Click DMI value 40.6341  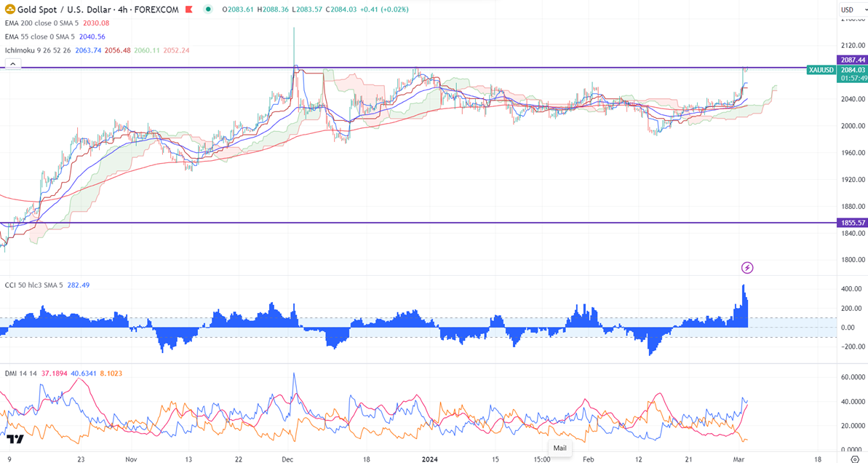pyautogui.click(x=83, y=373)
